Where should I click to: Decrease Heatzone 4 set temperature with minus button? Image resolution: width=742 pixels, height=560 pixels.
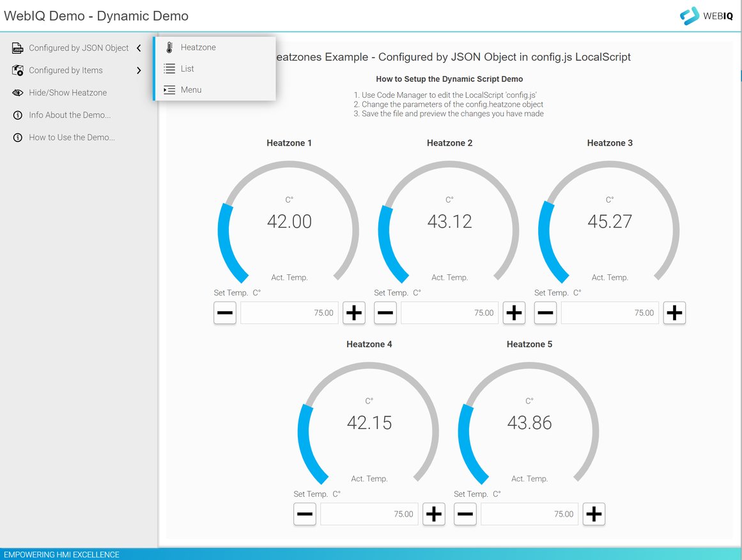tap(305, 514)
